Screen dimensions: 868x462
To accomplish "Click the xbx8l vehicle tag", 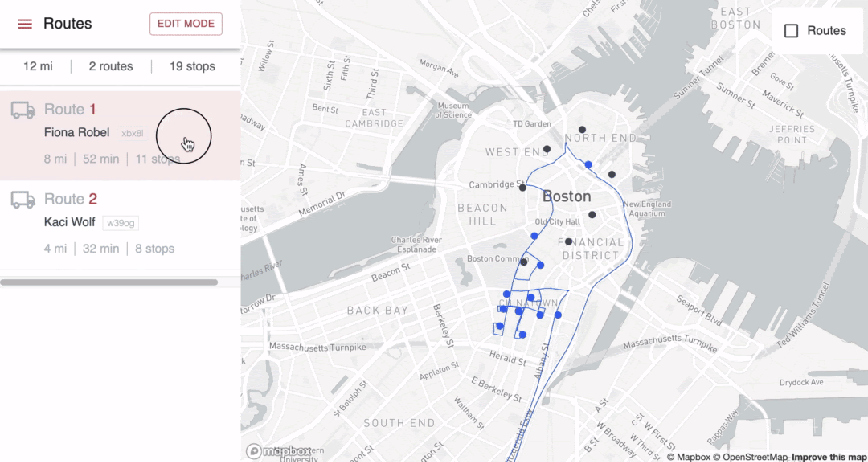I will tap(132, 133).
